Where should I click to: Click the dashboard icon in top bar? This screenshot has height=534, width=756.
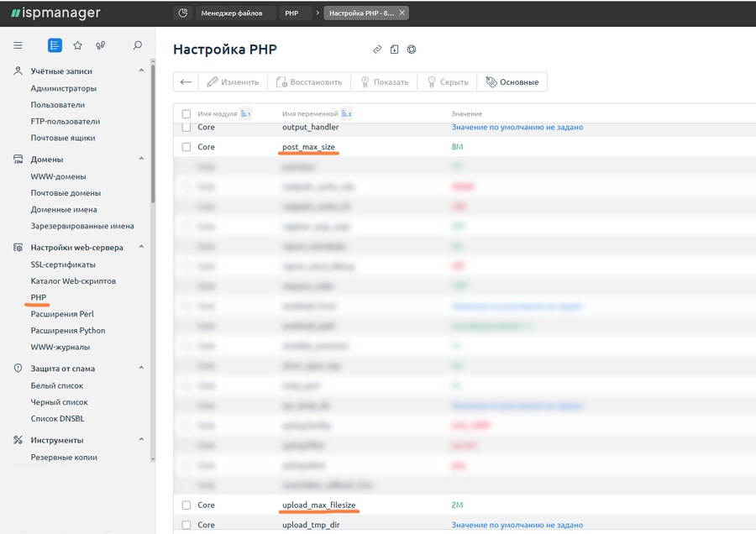[182, 13]
